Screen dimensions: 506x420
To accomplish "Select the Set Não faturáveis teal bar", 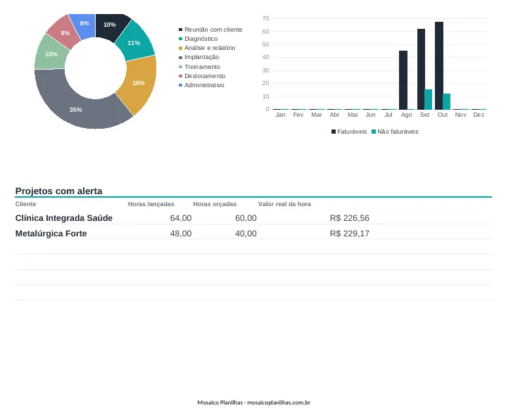I will coord(428,99).
